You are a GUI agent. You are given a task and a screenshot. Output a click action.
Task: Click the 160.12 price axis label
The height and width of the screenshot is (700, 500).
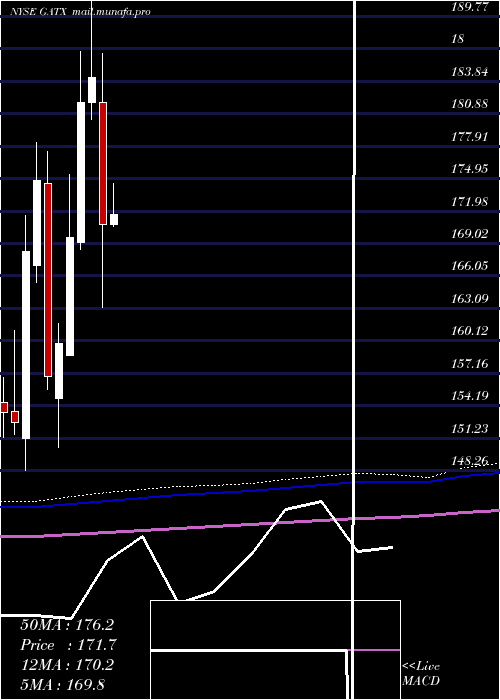click(x=470, y=331)
